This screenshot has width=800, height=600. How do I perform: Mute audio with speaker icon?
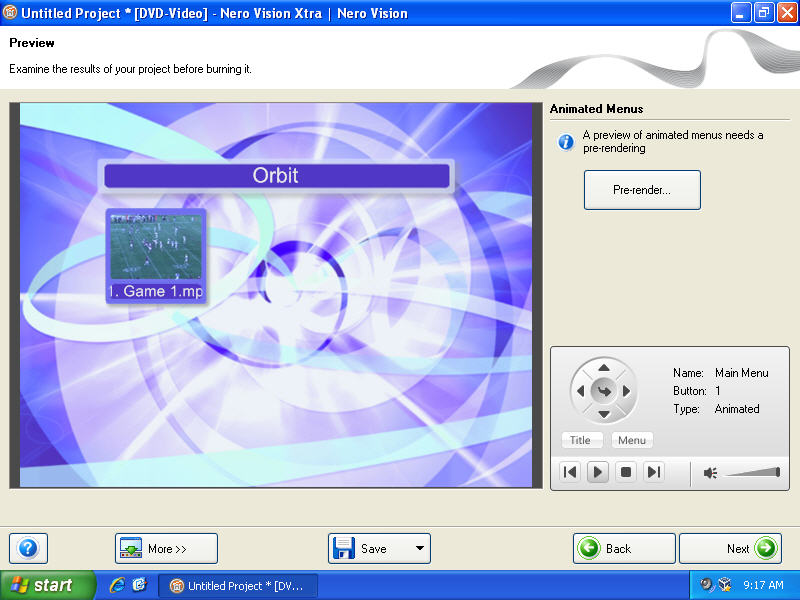[x=710, y=473]
